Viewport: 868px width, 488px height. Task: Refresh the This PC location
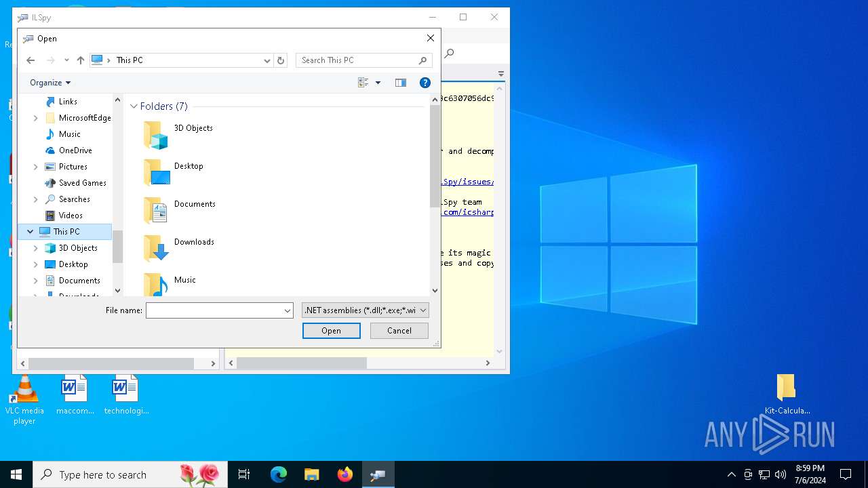click(x=281, y=60)
